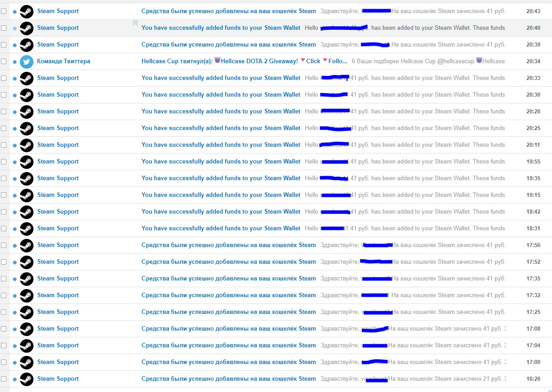
Task: Click the timestamp 20:34 on the Twitter email
Action: (533, 61)
